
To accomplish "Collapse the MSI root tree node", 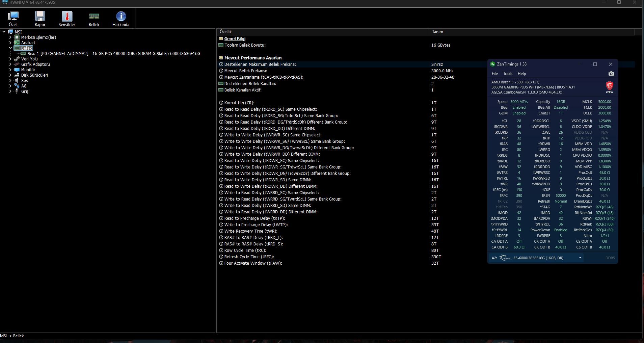I will [4, 32].
